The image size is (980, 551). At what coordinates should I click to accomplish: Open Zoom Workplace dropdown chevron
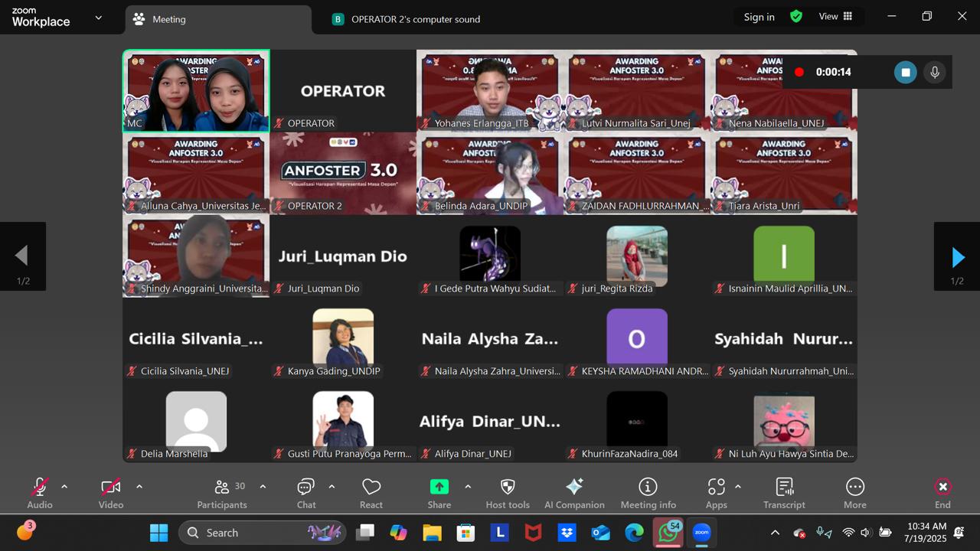98,18
